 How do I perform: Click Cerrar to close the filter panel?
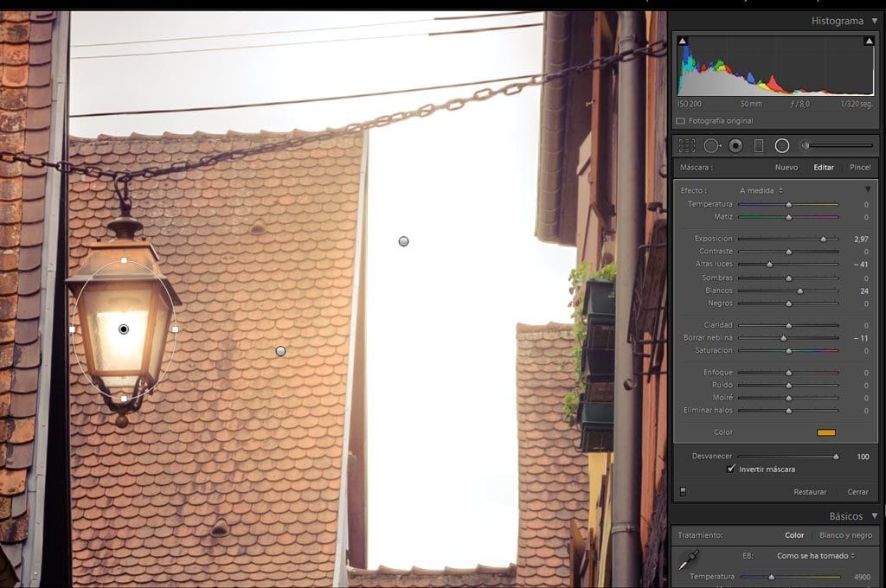pyautogui.click(x=857, y=492)
